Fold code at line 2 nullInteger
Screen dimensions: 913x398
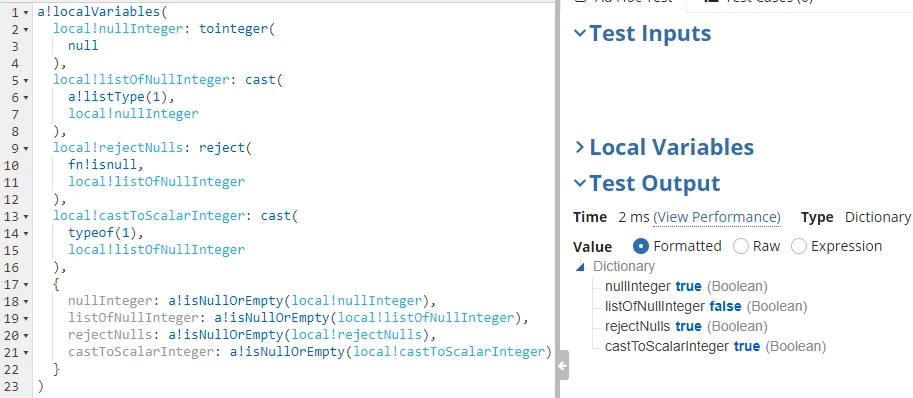[x=26, y=29]
